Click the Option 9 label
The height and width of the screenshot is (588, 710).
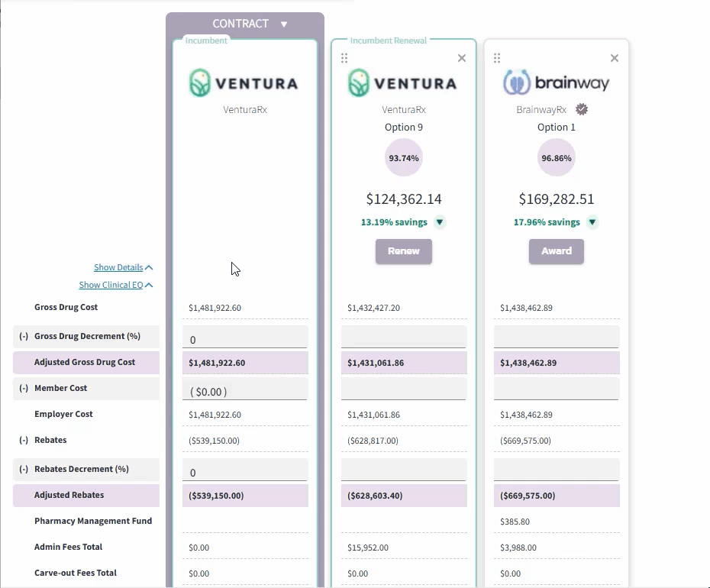[403, 128]
